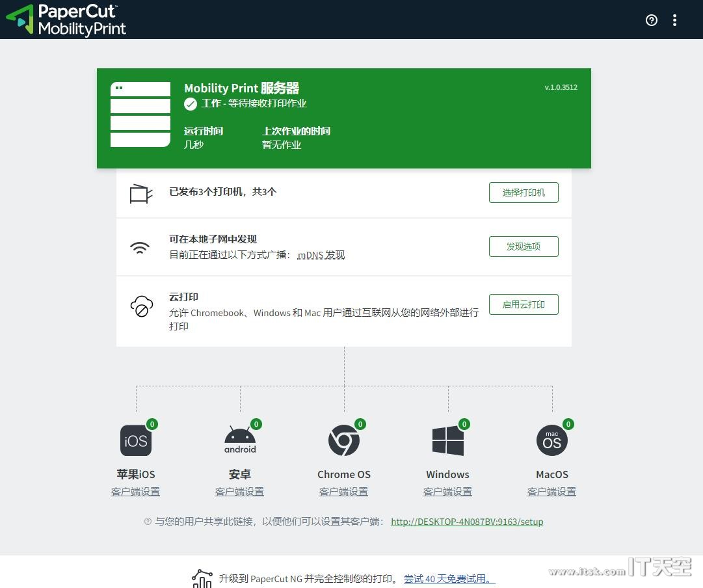
Task: Click the PaperCut Mobility Print logo
Action: point(66,20)
